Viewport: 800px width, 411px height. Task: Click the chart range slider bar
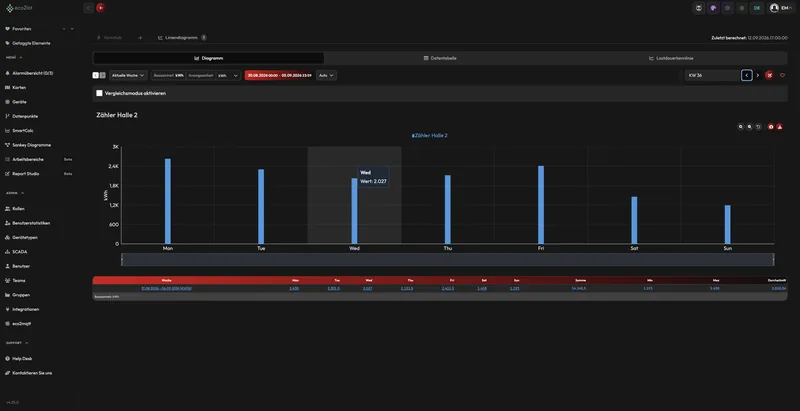pyautogui.click(x=447, y=260)
